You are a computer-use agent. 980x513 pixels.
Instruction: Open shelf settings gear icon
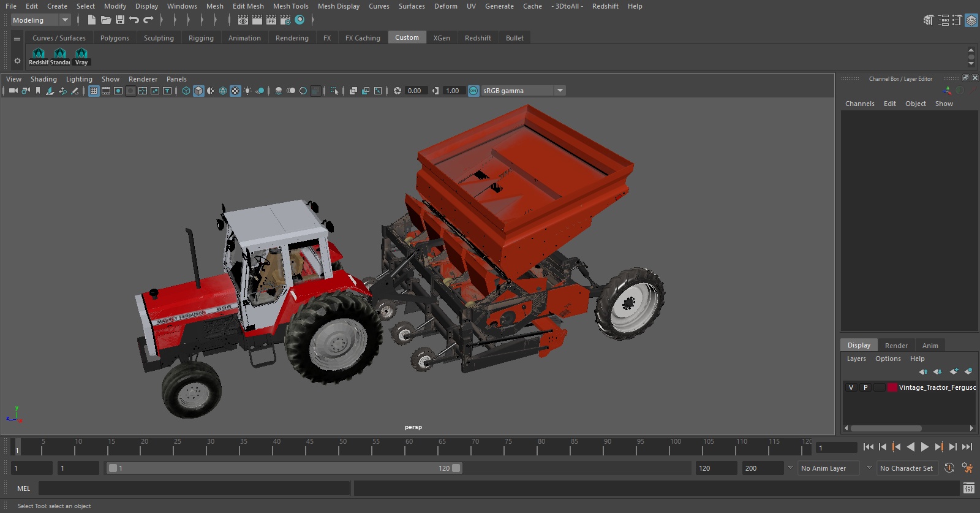pos(17,61)
